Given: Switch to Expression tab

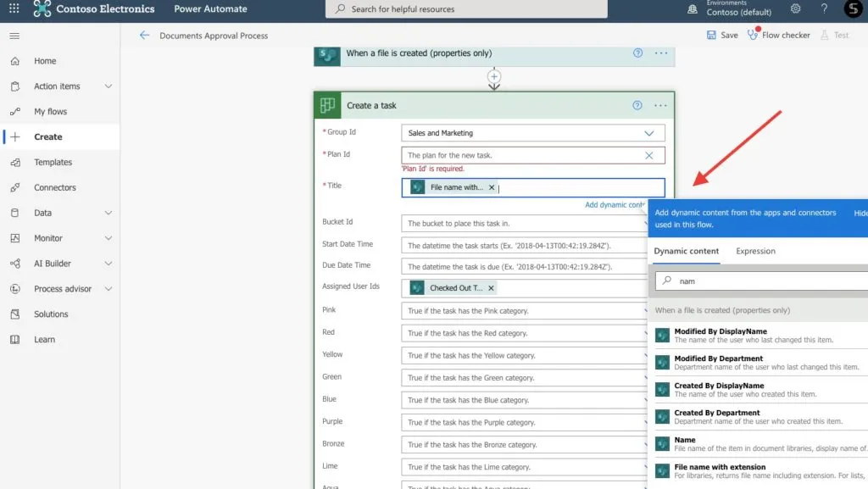Looking at the screenshot, I should (x=755, y=251).
